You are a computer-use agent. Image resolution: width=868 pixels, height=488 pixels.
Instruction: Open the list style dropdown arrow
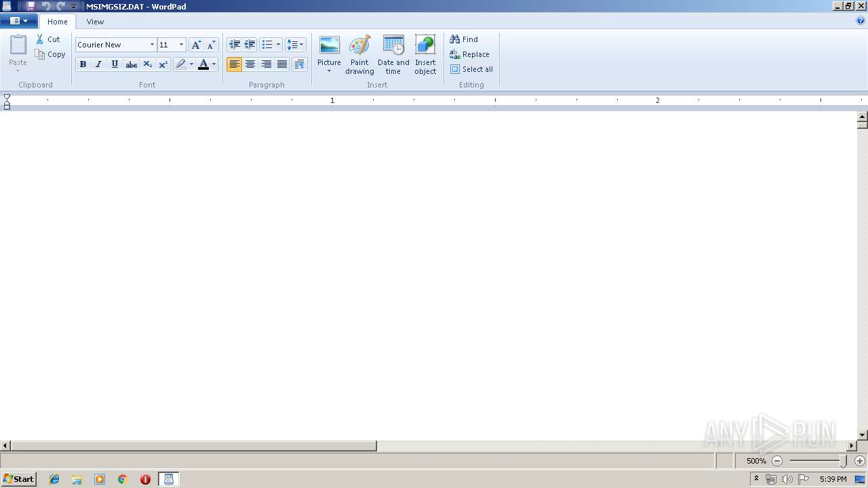pos(278,45)
